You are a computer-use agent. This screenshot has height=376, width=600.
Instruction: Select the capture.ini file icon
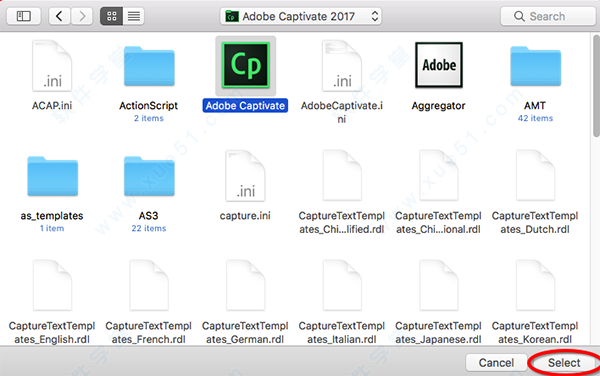point(245,176)
